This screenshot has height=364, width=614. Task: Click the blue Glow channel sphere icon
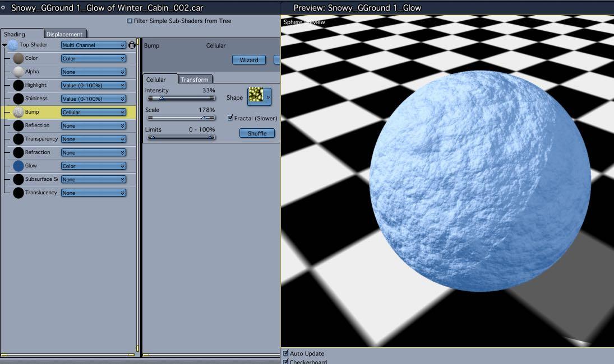click(x=19, y=166)
